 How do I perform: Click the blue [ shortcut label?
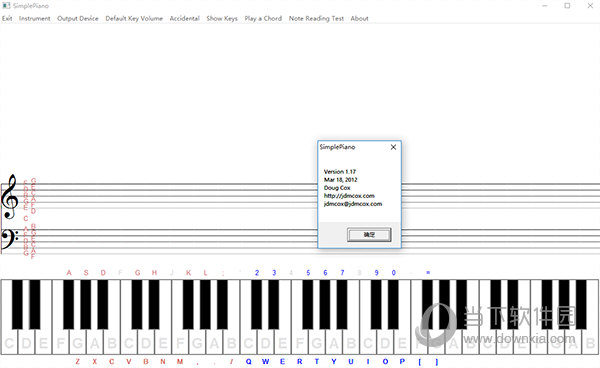pos(420,361)
